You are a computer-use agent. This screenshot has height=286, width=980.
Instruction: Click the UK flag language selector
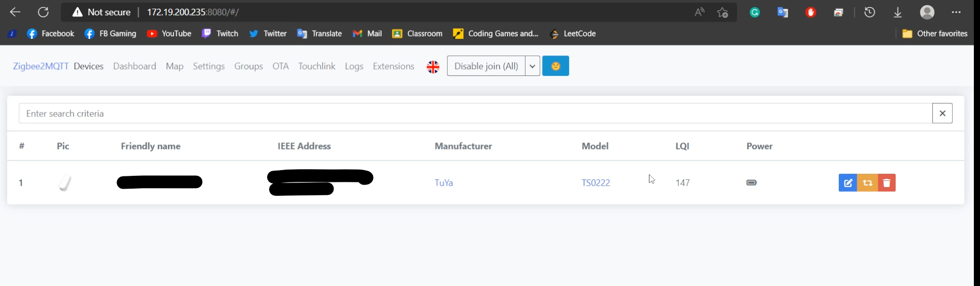click(433, 67)
